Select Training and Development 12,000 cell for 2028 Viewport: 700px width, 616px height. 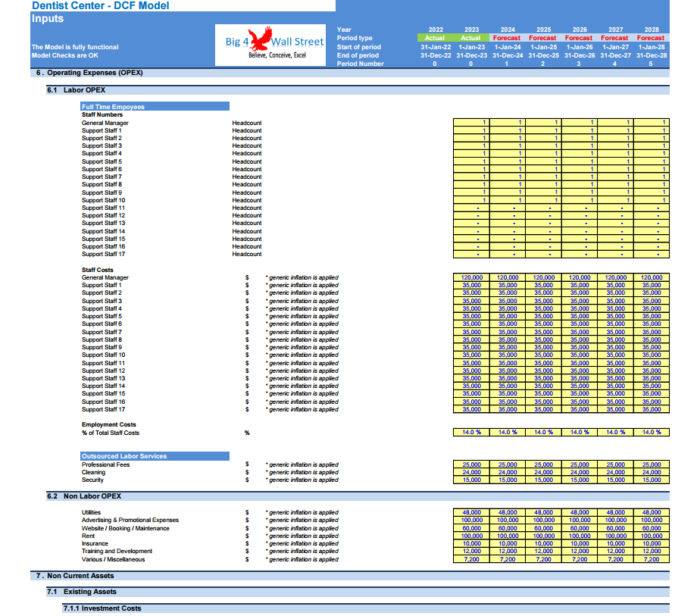point(652,552)
